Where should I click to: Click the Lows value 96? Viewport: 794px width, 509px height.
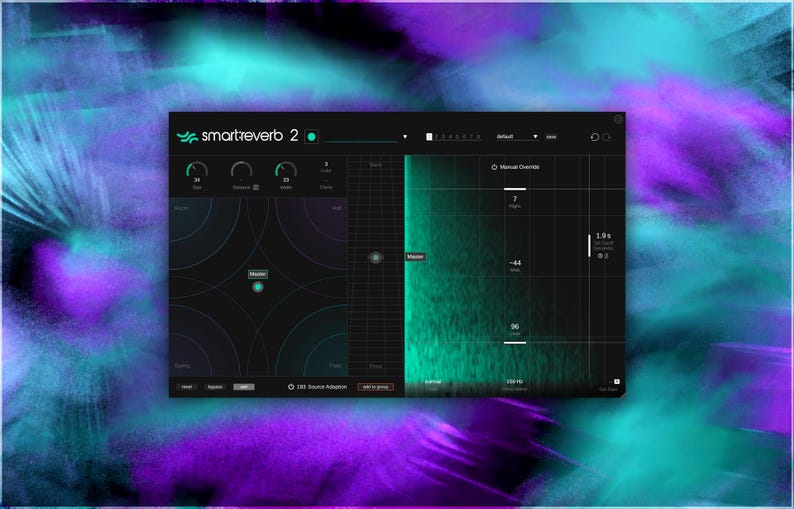click(515, 327)
